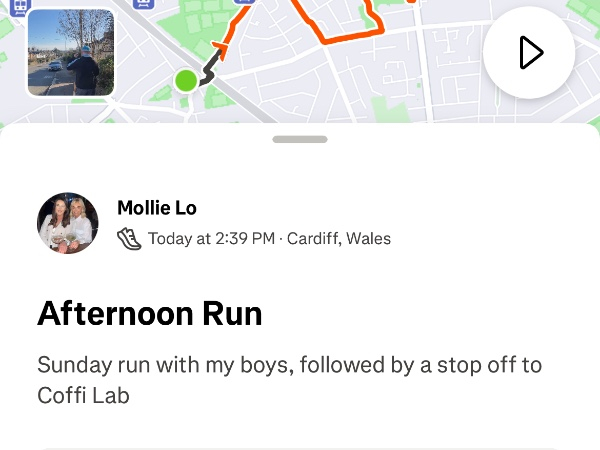Tap the orange marker at top right of map

click(x=411, y=2)
